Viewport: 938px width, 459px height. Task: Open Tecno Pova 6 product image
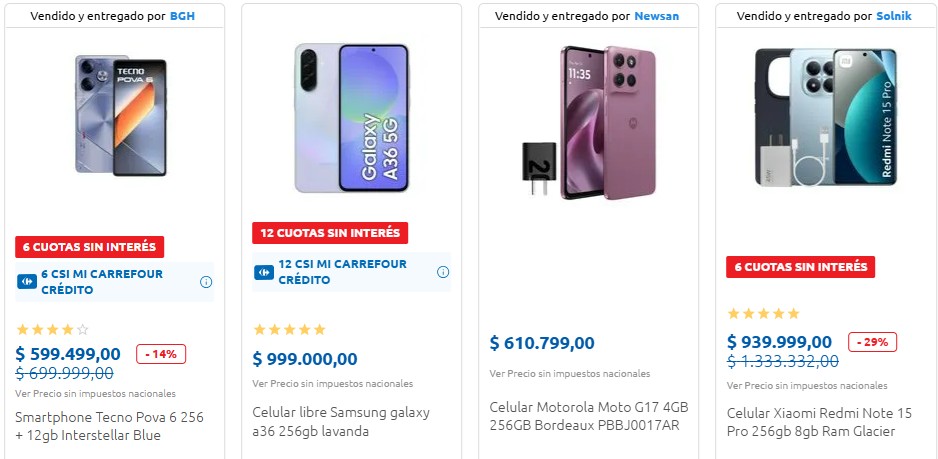pos(121,115)
